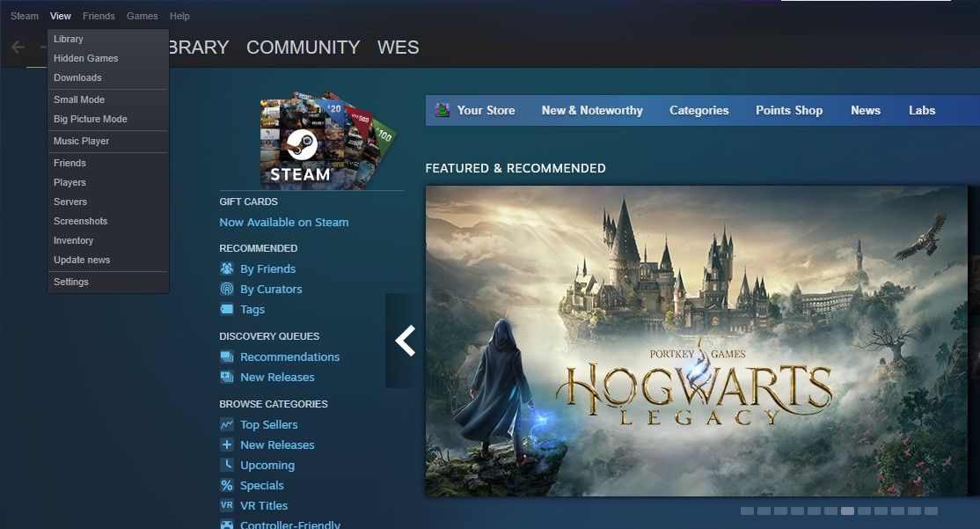This screenshot has height=529, width=980.
Task: Open Top Sellers category link
Action: [x=268, y=424]
